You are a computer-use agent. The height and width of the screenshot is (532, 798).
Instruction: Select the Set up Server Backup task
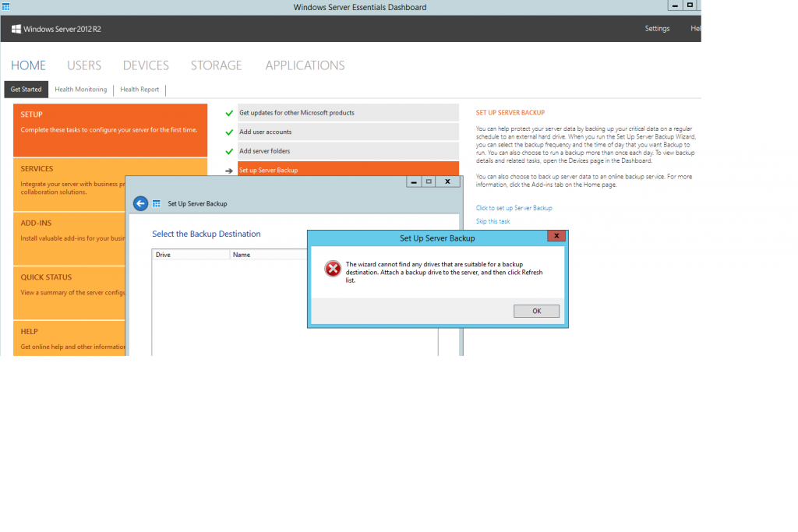point(348,169)
